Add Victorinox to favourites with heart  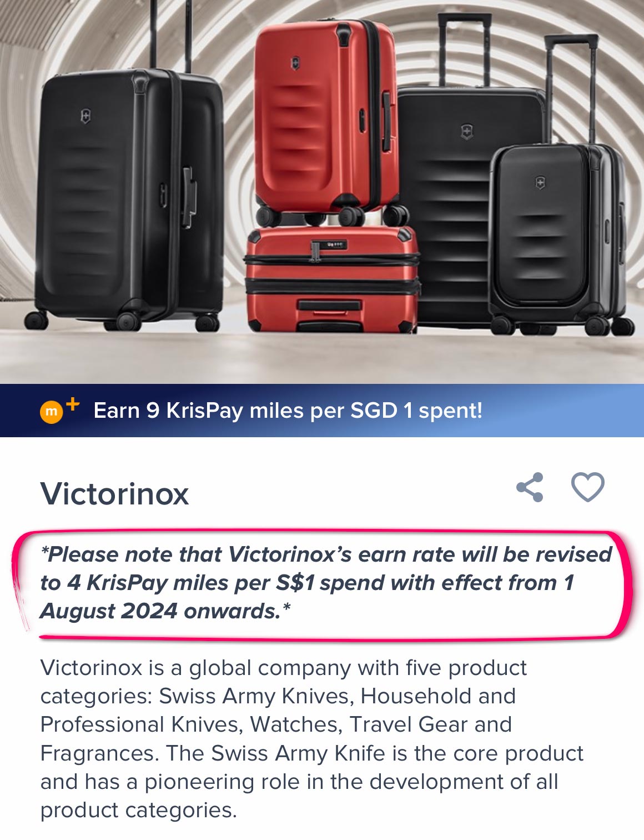(588, 487)
